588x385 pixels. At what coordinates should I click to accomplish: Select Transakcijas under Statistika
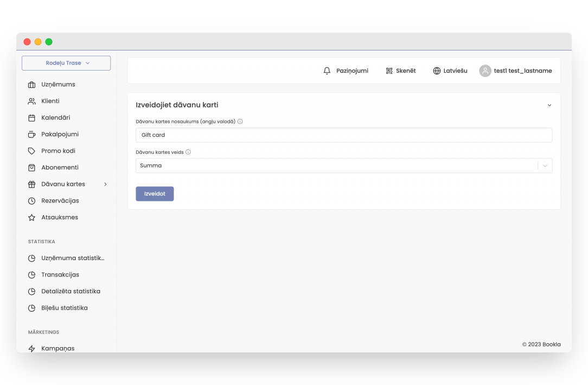(60, 275)
